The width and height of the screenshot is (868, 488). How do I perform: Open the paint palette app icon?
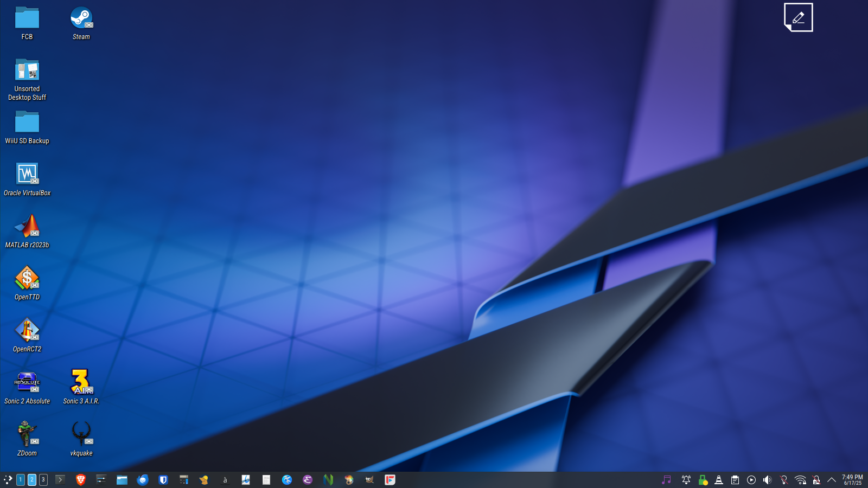(349, 479)
